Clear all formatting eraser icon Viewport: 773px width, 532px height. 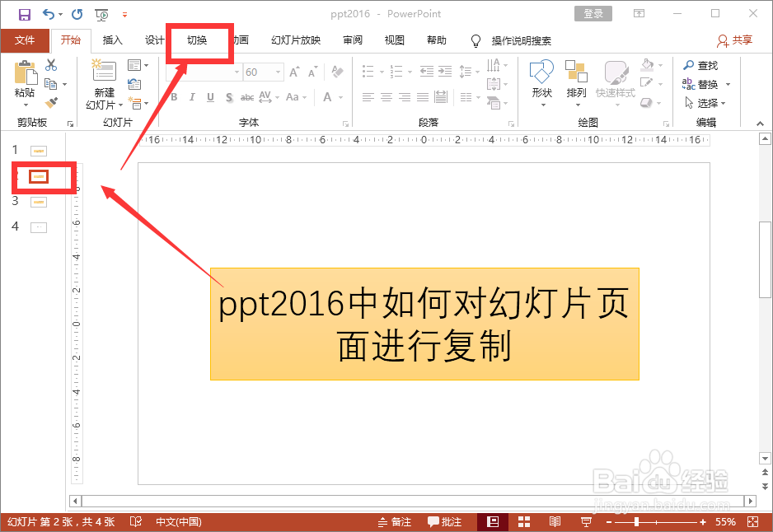coord(338,72)
